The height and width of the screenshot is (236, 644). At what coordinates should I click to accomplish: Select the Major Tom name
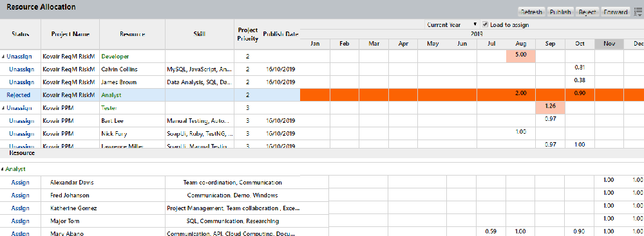pos(63,221)
